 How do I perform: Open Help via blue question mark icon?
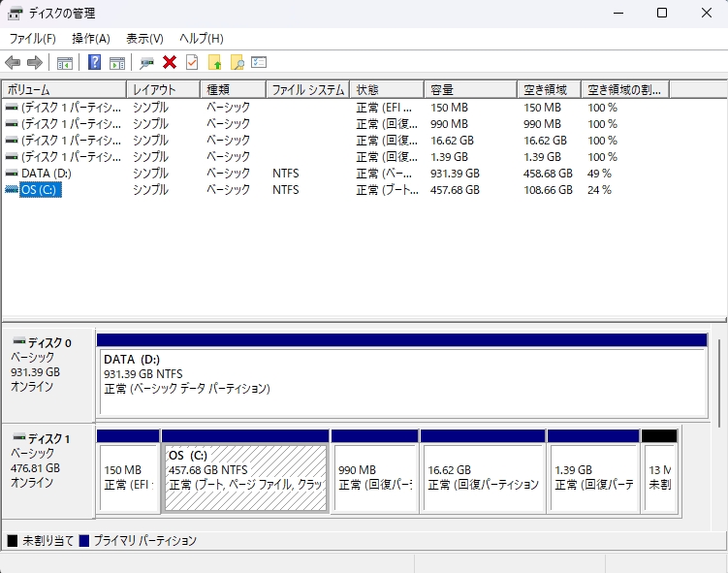[95, 63]
